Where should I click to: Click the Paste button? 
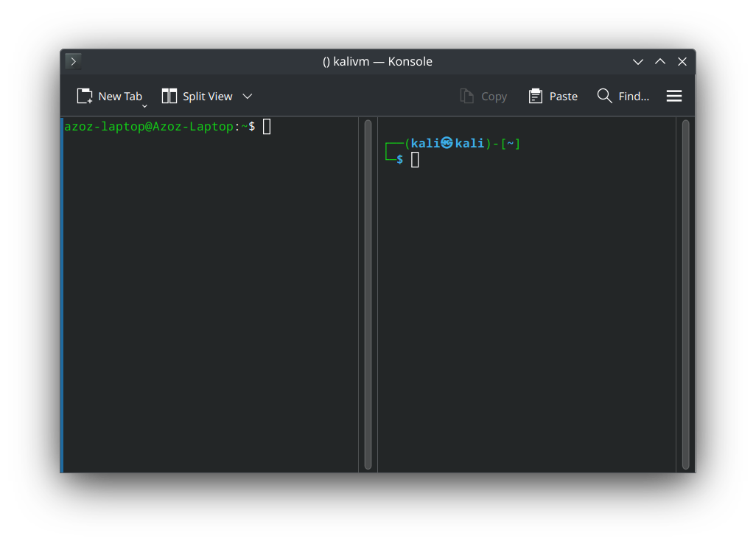562,95
